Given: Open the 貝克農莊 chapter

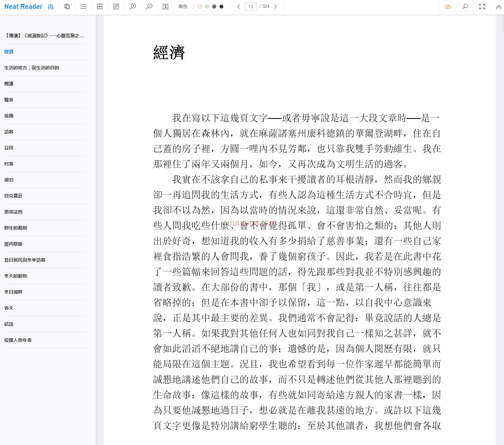Looking at the screenshot, I should click(45, 196).
